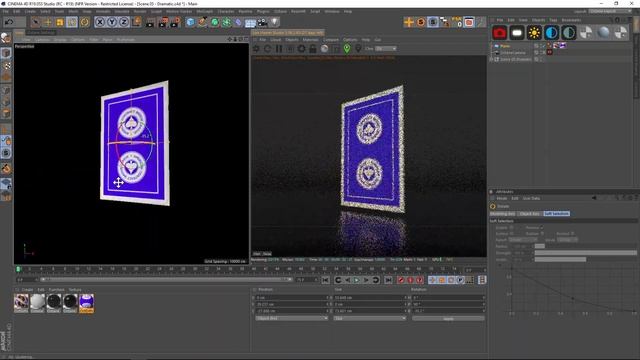Click the green Play Forward button
Screen dimensions: 640x360
pyautogui.click(x=357, y=280)
